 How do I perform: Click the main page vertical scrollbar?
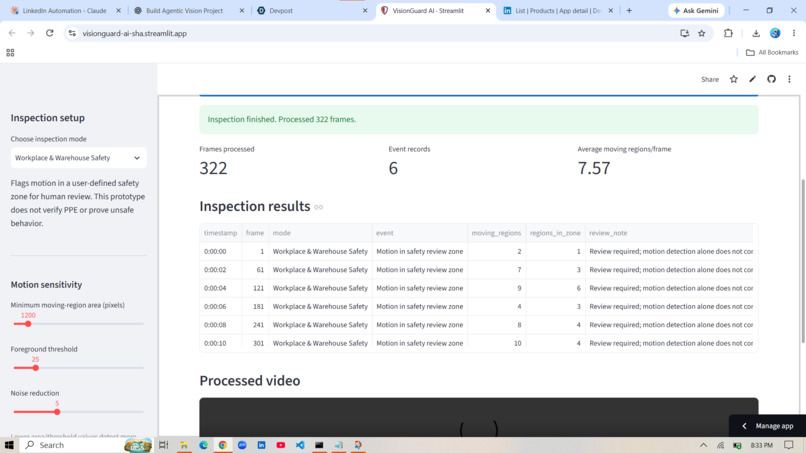[803, 261]
